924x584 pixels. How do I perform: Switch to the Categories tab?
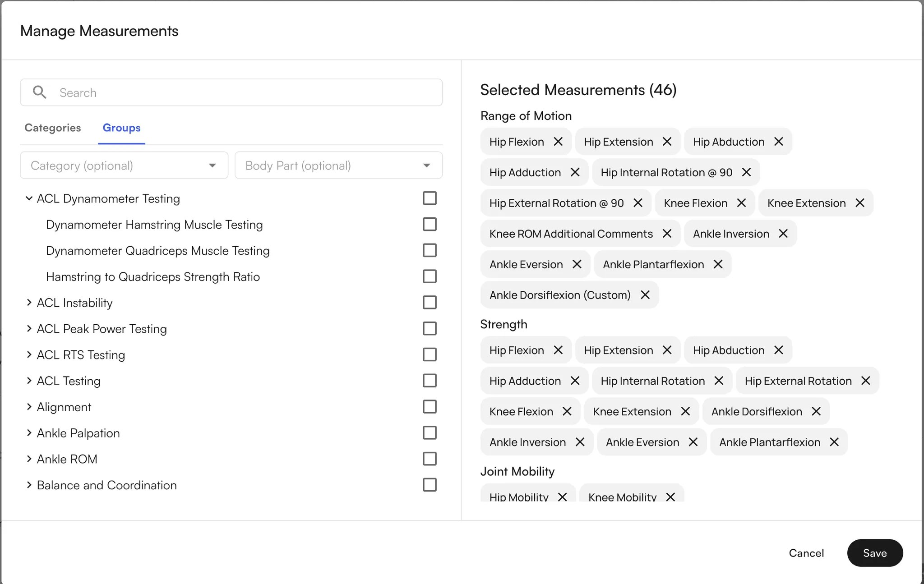[52, 128]
